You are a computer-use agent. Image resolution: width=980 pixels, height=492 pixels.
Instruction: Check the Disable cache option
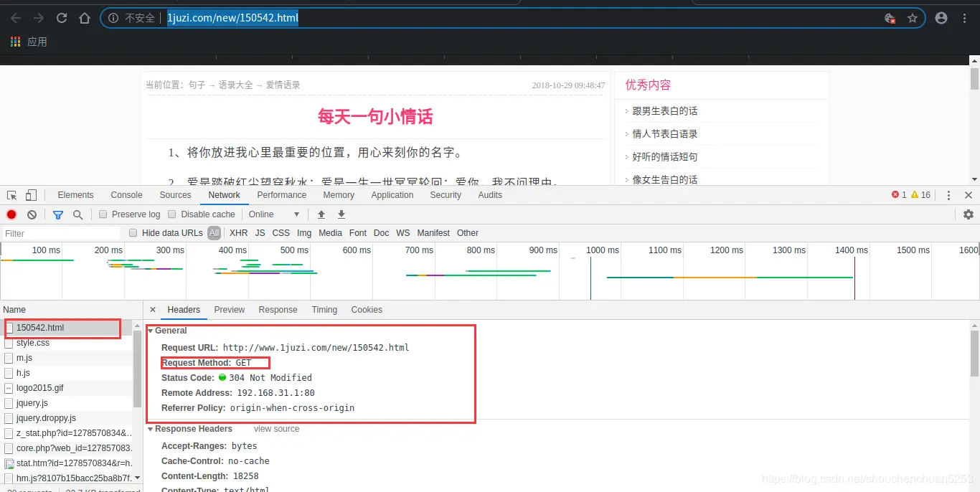[x=172, y=214]
